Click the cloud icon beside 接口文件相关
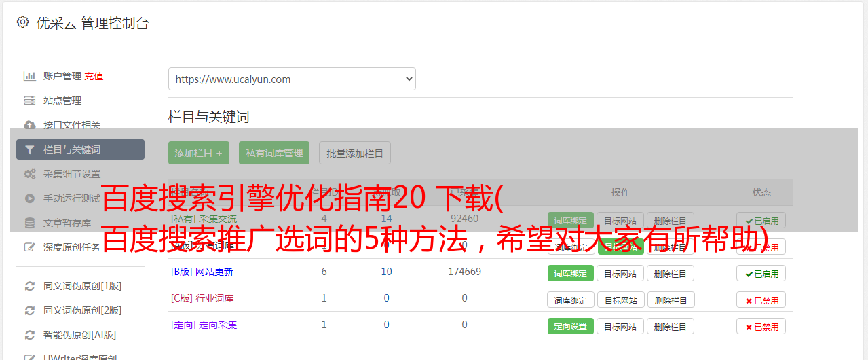This screenshot has width=868, height=360. pyautogui.click(x=29, y=125)
